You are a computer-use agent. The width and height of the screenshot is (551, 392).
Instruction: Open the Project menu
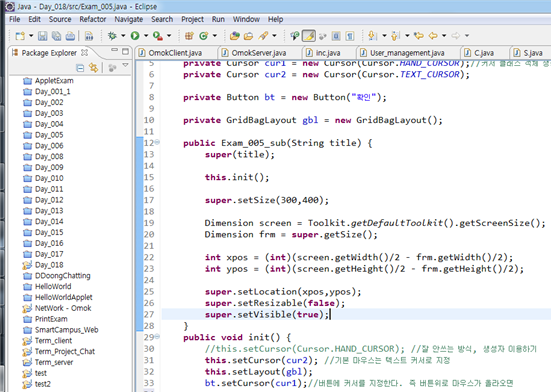coord(192,19)
